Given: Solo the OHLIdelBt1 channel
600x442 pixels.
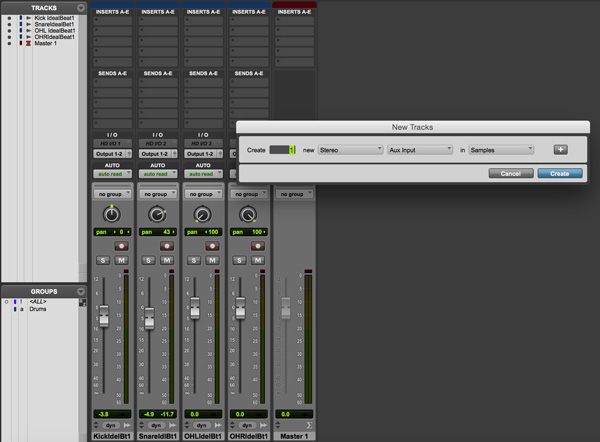Looking at the screenshot, I should point(194,261).
